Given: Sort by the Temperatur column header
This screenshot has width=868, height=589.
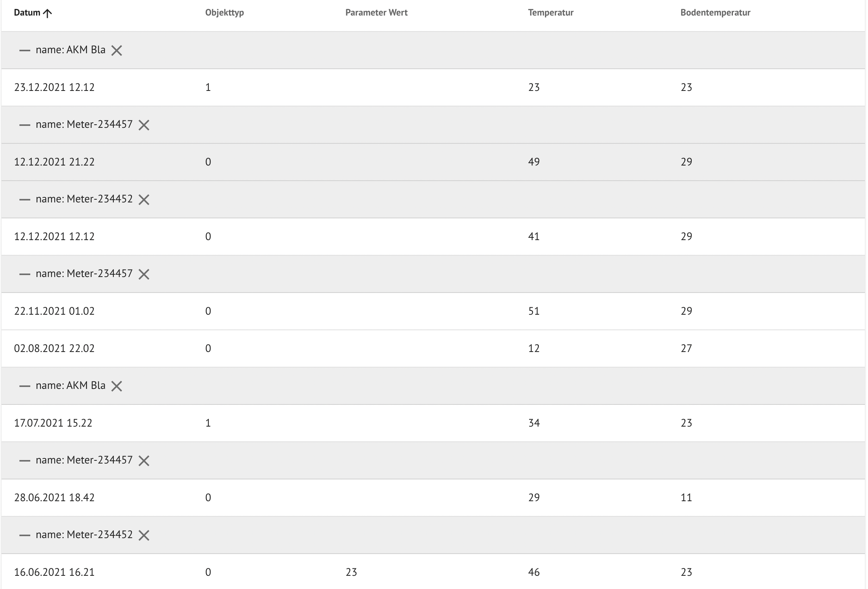Looking at the screenshot, I should (x=550, y=13).
